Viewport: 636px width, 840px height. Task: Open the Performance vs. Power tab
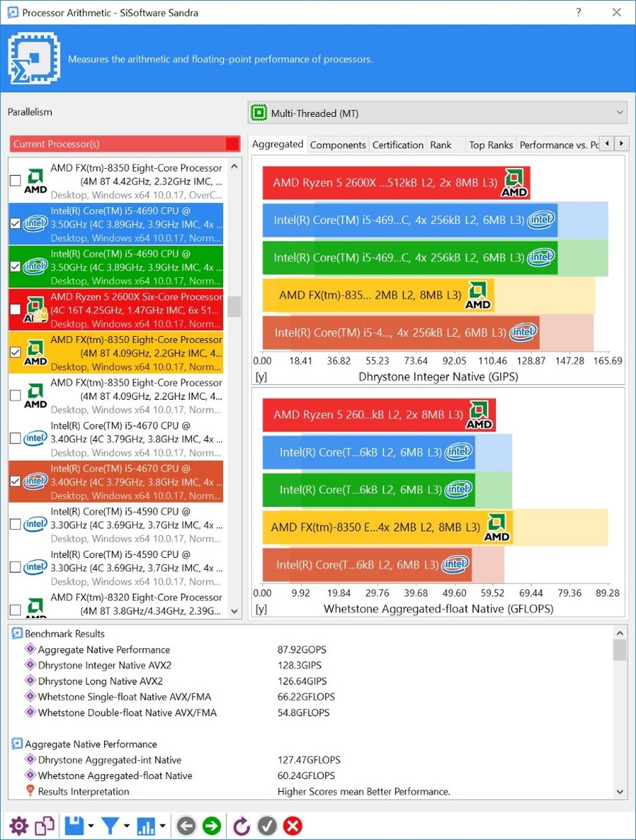pyautogui.click(x=558, y=144)
